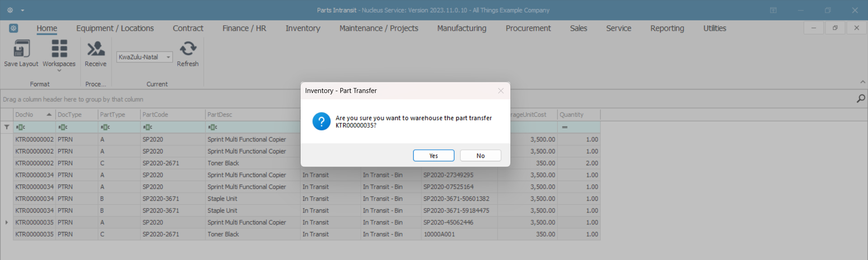The width and height of the screenshot is (868, 260).
Task: Select cell SP2020-3671-59184475
Action: [x=459, y=210]
